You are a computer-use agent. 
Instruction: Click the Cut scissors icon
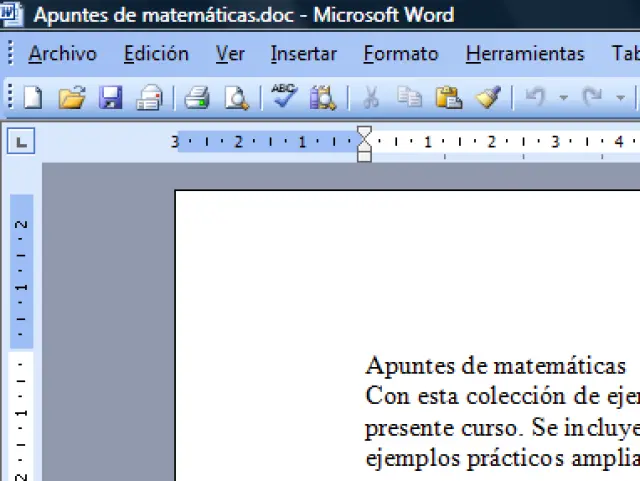coord(370,98)
